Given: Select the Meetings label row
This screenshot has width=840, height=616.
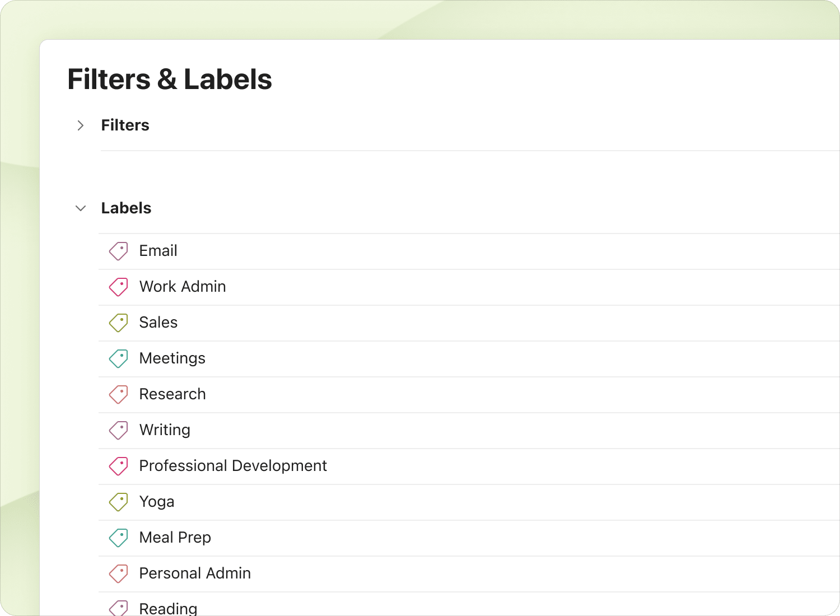Looking at the screenshot, I should 172,358.
